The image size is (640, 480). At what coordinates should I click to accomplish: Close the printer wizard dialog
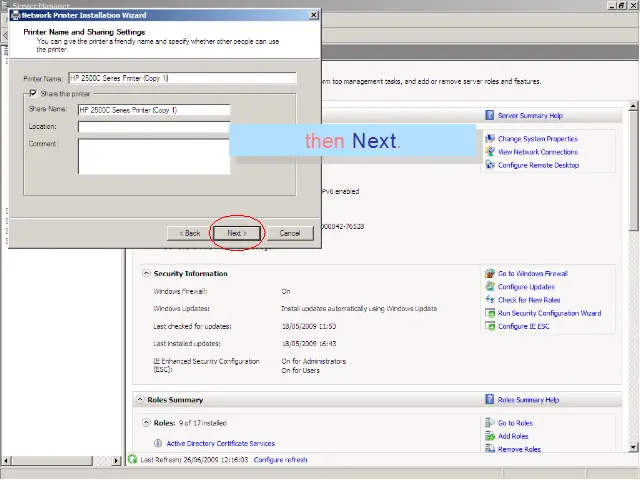(313, 15)
